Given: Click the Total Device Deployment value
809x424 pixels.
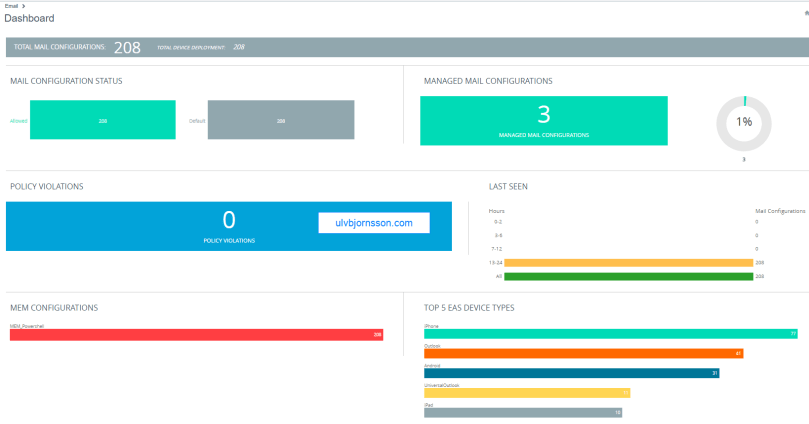Looking at the screenshot, I should [239, 47].
